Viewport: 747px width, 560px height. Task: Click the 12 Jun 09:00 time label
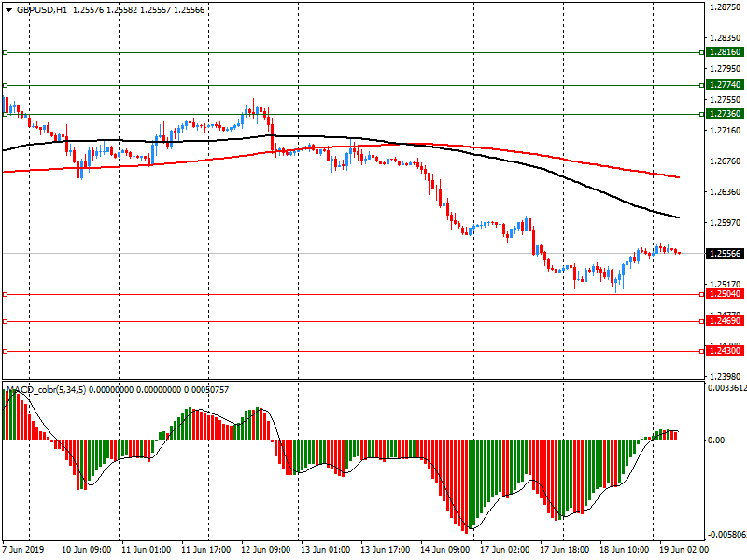[x=266, y=550]
